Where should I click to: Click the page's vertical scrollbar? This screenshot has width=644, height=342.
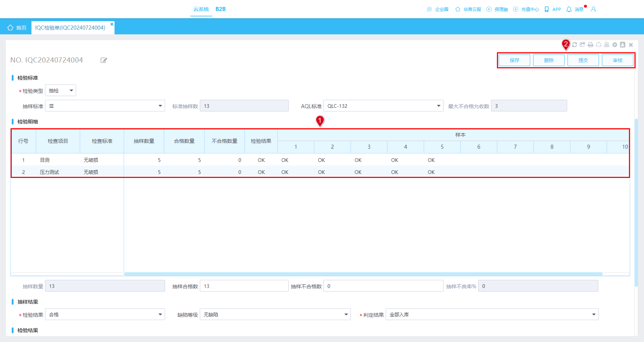coord(636,203)
